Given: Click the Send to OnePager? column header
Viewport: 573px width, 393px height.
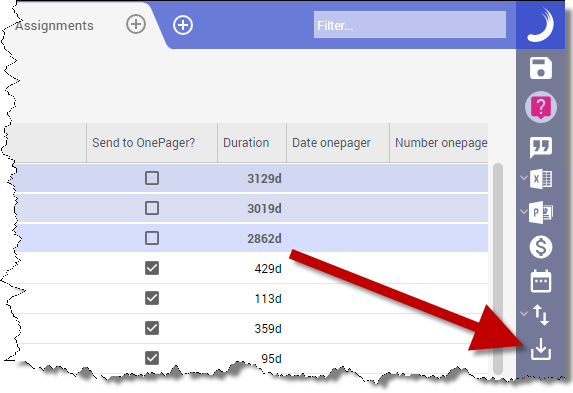Looking at the screenshot, I should click(x=152, y=143).
